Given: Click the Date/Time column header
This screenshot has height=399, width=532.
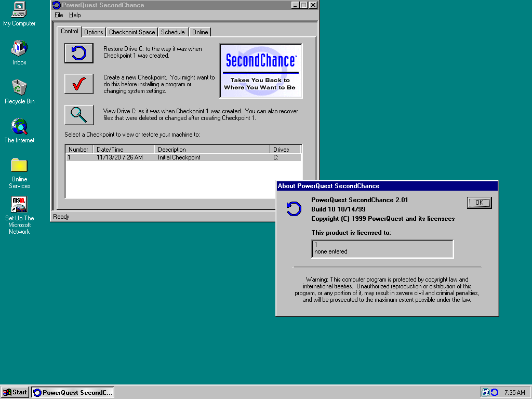Looking at the screenshot, I should pyautogui.click(x=124, y=150).
